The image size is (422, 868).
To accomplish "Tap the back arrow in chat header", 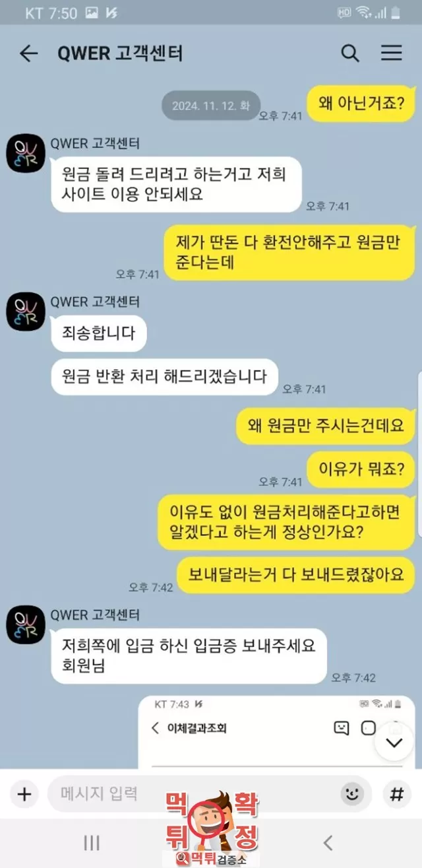I will point(28,53).
